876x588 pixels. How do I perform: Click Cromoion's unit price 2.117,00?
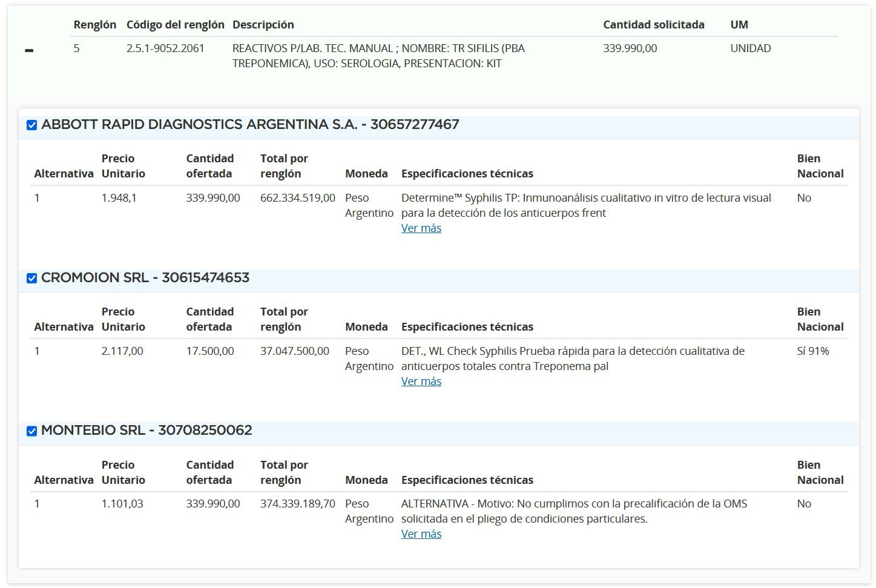(x=122, y=351)
